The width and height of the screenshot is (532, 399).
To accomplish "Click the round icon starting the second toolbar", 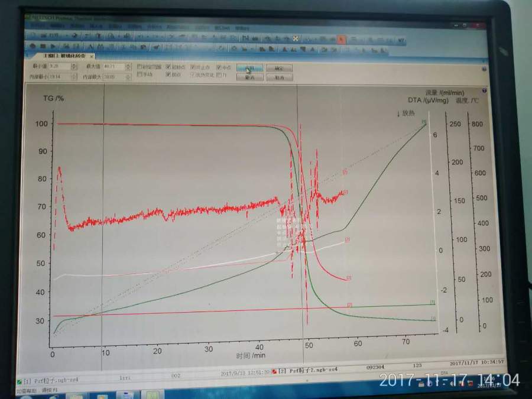I will (33, 46).
